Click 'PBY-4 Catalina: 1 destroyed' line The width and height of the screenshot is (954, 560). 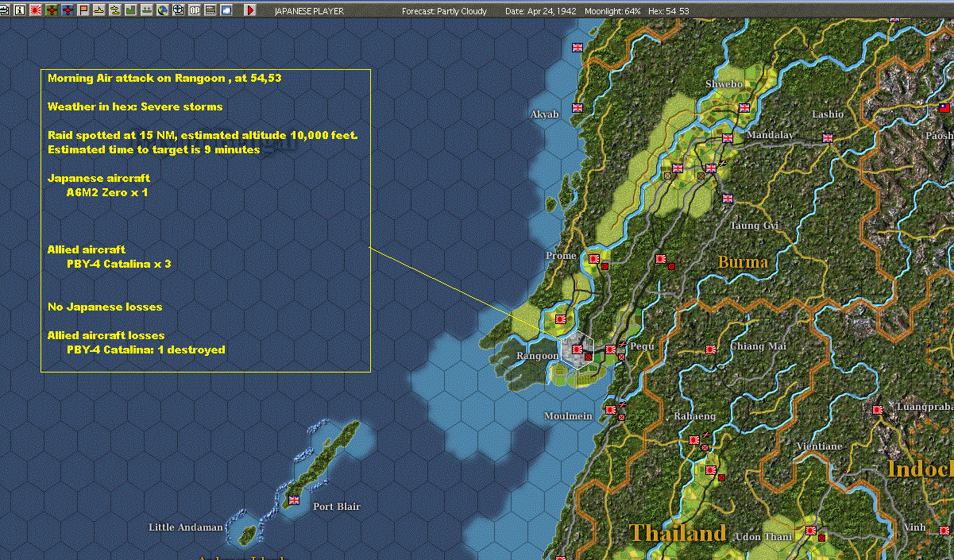(x=146, y=350)
